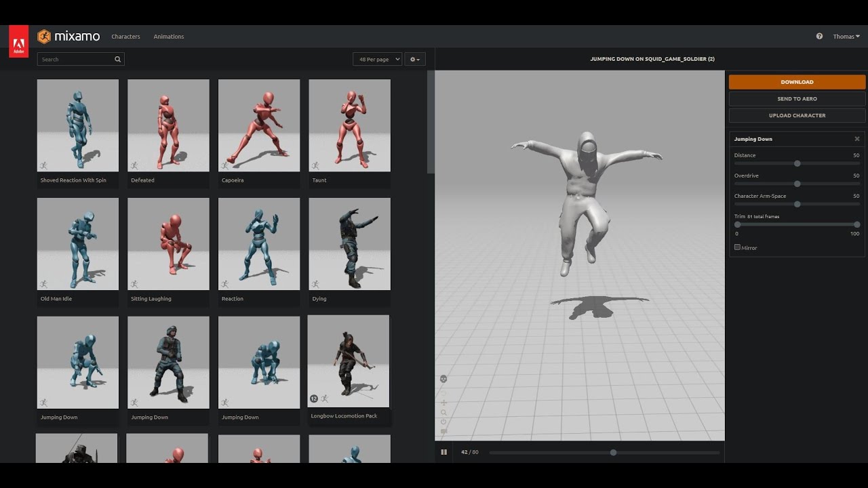Click the Distance slider handle
Image resolution: width=868 pixels, height=488 pixels.
coord(797,163)
